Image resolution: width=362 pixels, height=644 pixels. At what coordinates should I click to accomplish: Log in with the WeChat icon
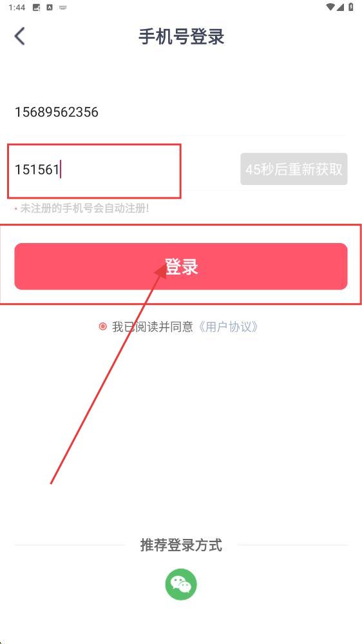pos(181,584)
